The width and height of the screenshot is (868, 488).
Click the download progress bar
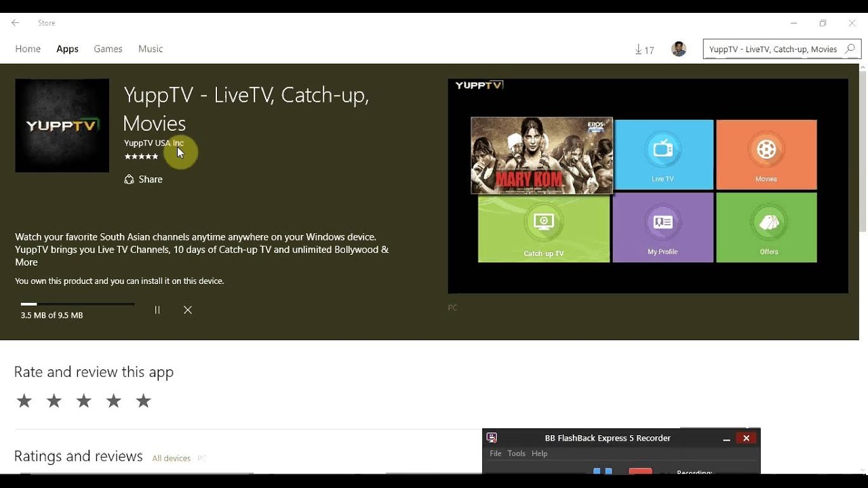77,304
